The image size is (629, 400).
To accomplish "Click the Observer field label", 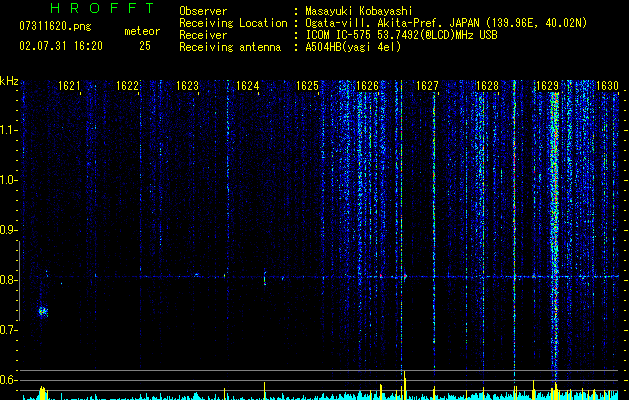I will click(203, 11).
